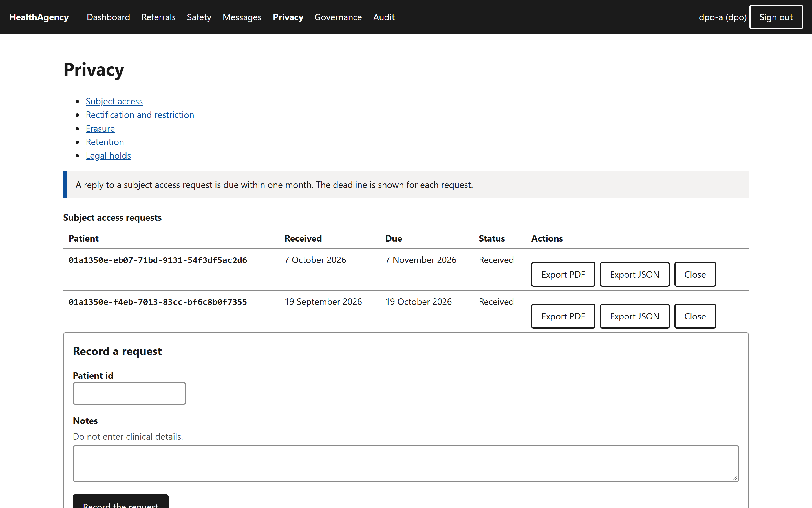Click the Due column header
Image resolution: width=812 pixels, height=508 pixels.
[x=394, y=238]
